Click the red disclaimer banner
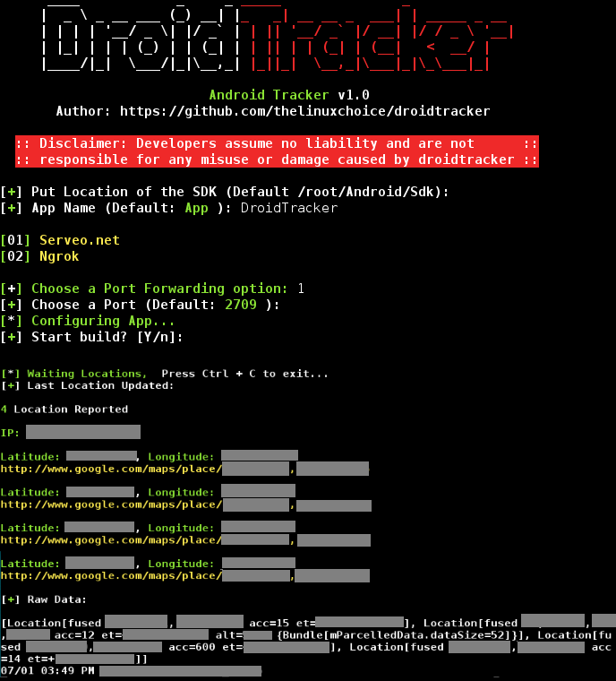The height and width of the screenshot is (681, 616). click(277, 151)
